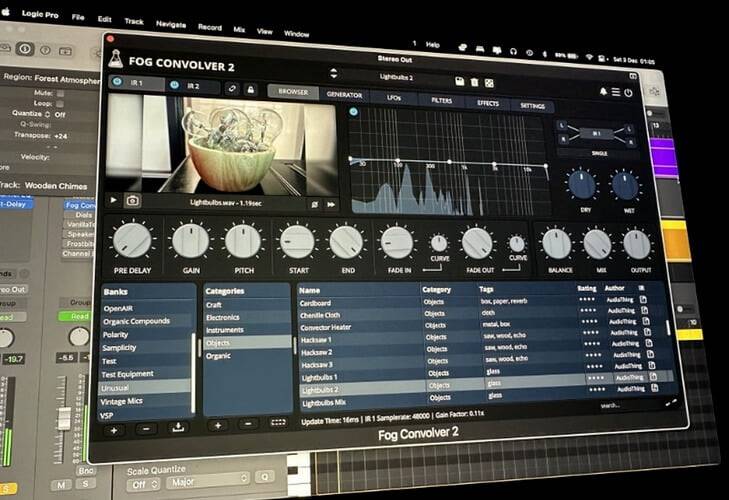Switch to the LFOs tab

[393, 98]
